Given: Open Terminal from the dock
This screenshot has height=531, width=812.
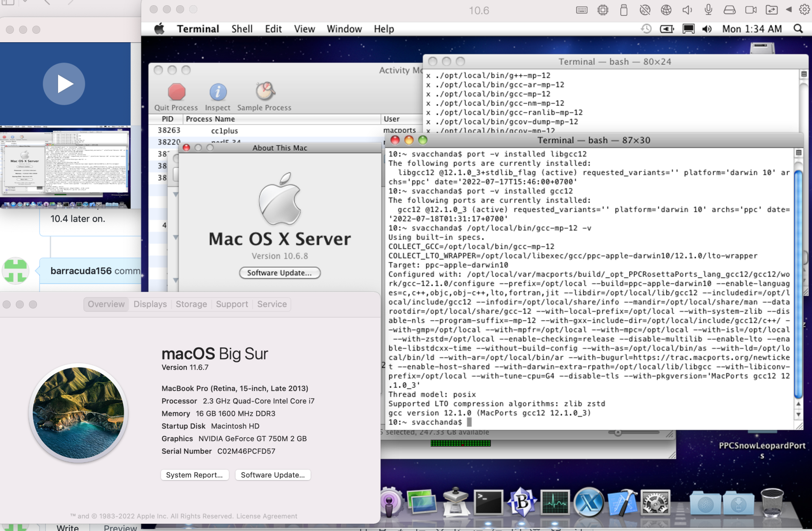Looking at the screenshot, I should click(488, 503).
